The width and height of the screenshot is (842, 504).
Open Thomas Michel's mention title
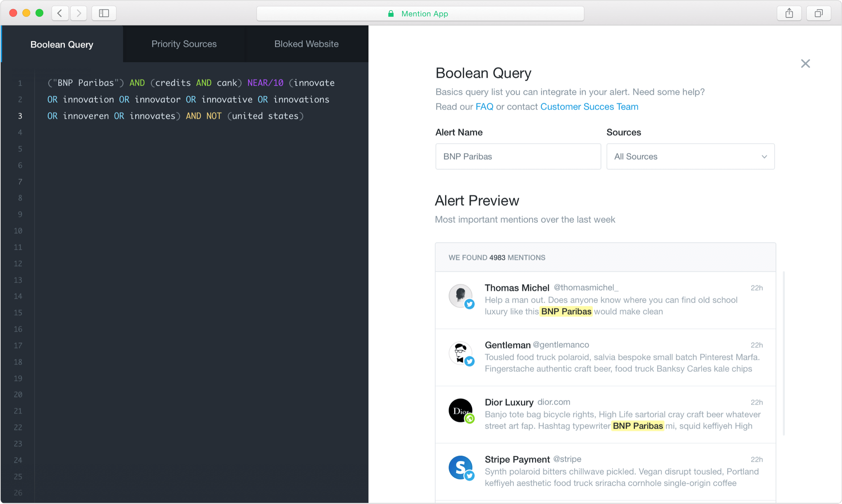point(517,288)
